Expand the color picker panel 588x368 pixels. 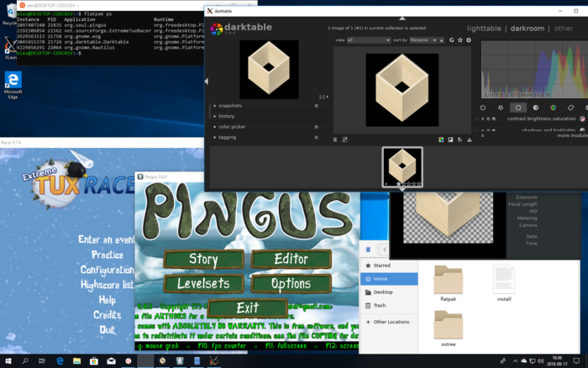(232, 126)
